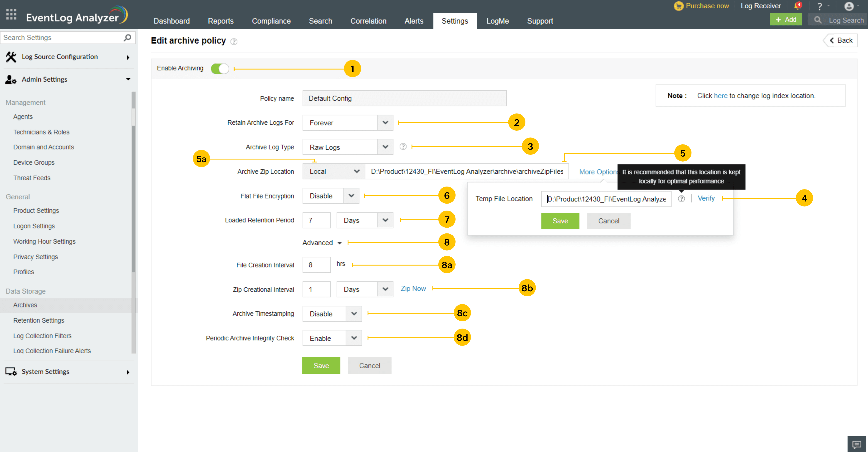Click the top bar question mark help icon
868x452 pixels.
click(x=819, y=6)
